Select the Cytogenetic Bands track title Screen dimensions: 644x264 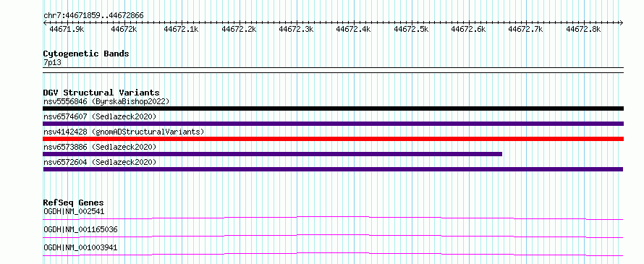tap(86, 54)
